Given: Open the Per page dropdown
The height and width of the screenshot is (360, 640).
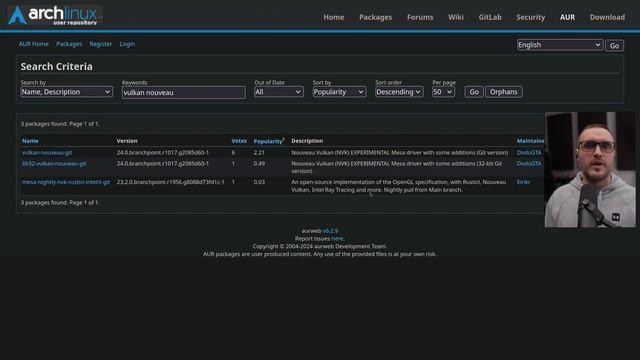Looking at the screenshot, I should click(x=443, y=92).
